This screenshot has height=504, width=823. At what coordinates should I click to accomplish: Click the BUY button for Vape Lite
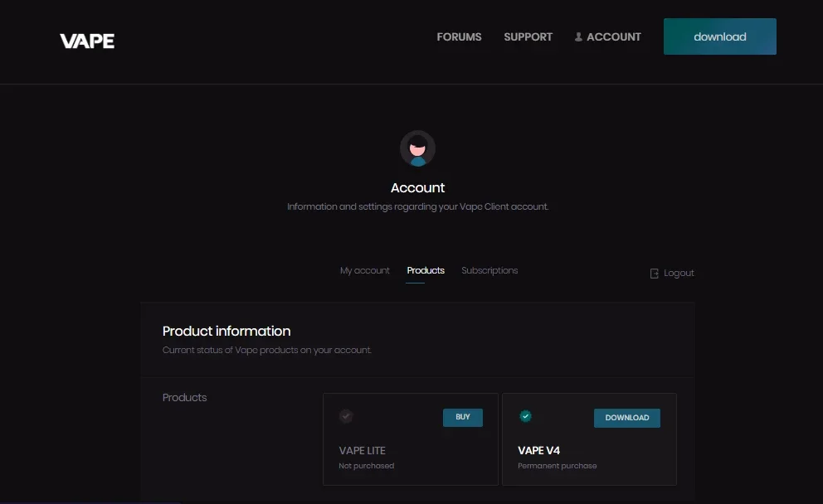(x=462, y=418)
